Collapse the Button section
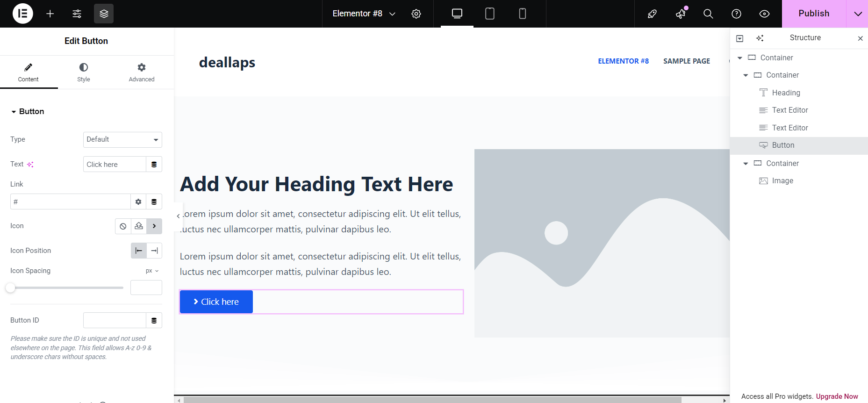 tap(27, 111)
